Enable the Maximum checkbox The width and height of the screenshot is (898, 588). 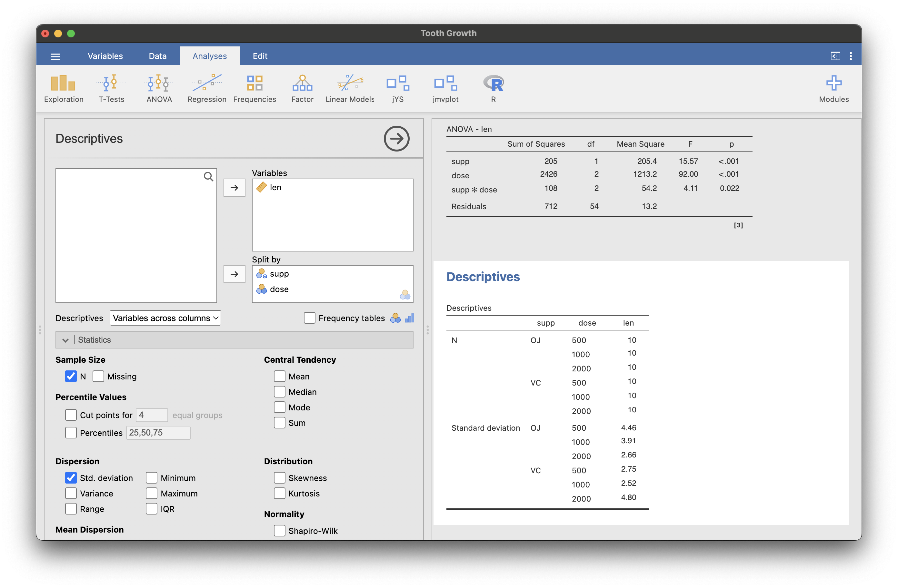pos(151,493)
